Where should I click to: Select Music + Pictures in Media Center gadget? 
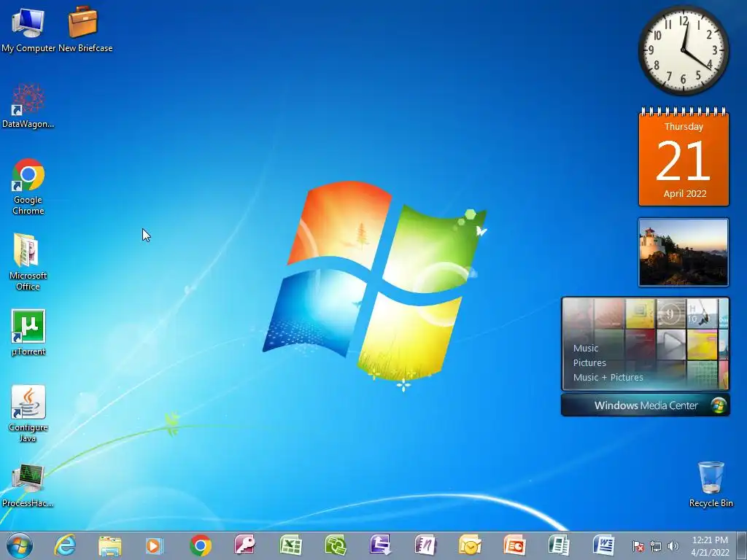coord(608,378)
